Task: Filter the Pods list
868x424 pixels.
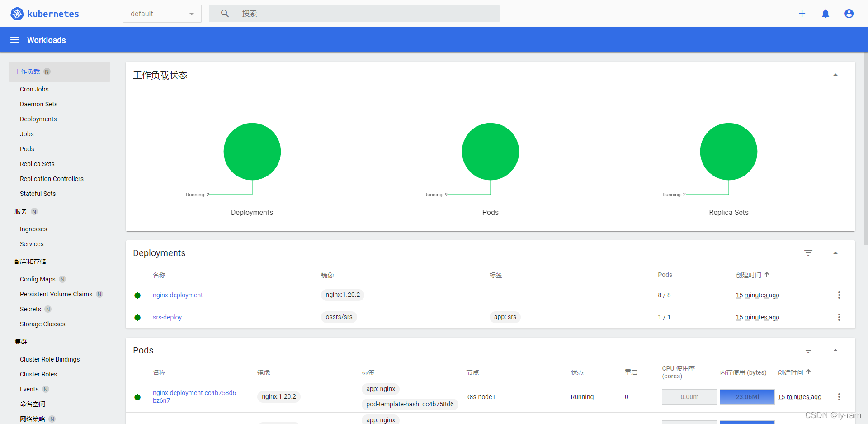Action: 808,350
